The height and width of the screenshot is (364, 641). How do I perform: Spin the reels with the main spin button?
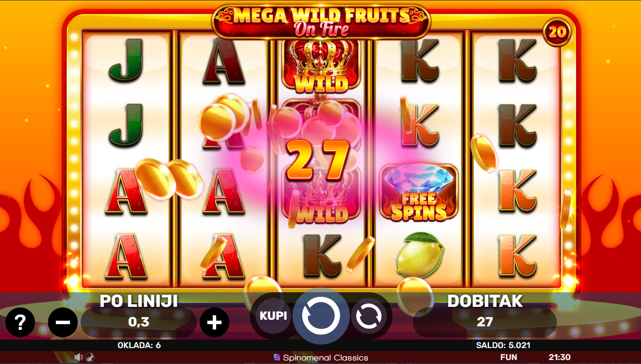pos(321,316)
